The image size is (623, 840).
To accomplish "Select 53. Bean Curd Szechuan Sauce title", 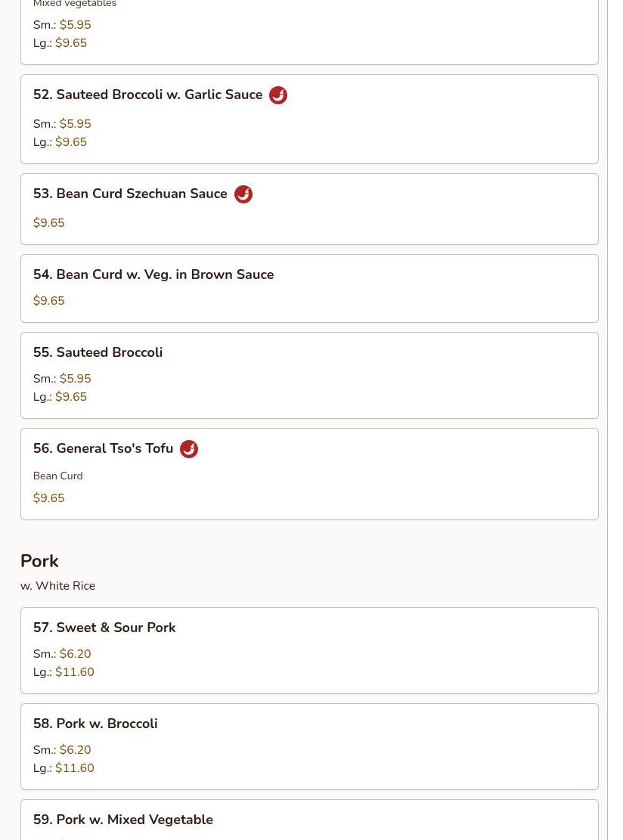I will pyautogui.click(x=130, y=194).
